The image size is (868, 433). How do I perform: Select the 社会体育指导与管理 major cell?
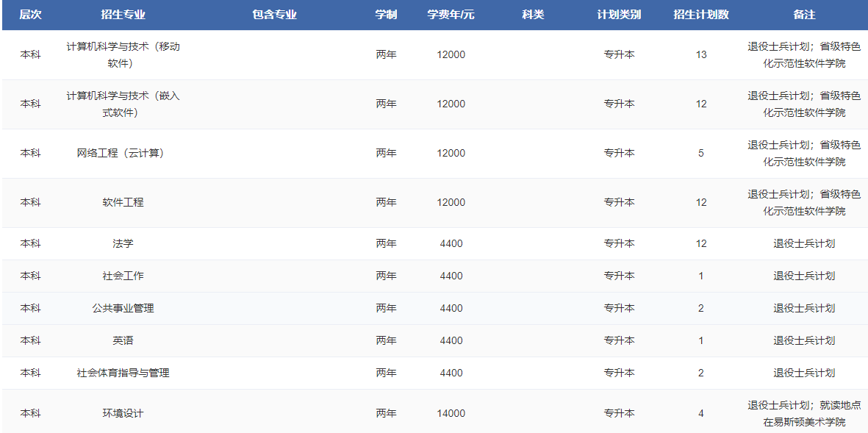pyautogui.click(x=123, y=373)
